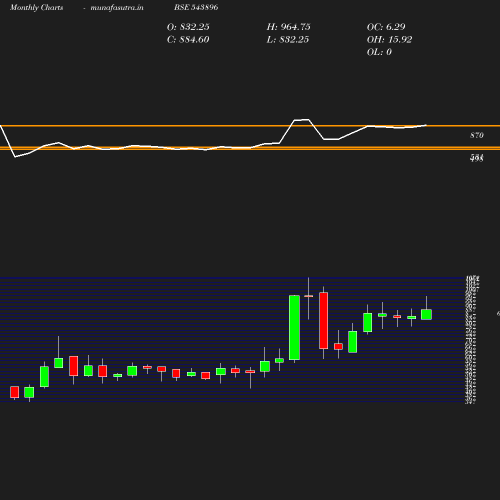Click the 'OC: 6.29' value
The height and width of the screenshot is (500, 500).
[x=386, y=27]
